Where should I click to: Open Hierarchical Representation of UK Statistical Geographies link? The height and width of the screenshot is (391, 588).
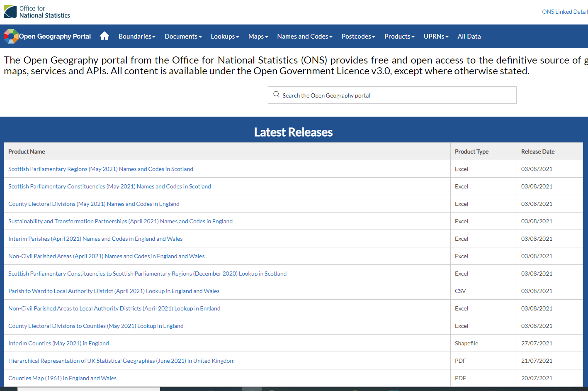pyautogui.click(x=121, y=361)
